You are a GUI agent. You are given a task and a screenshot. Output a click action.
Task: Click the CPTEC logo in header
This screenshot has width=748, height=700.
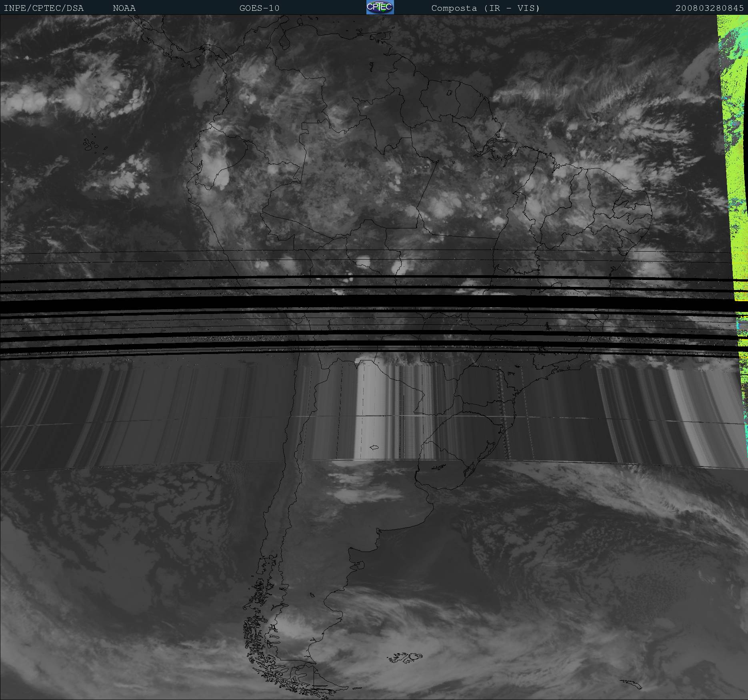pos(380,8)
